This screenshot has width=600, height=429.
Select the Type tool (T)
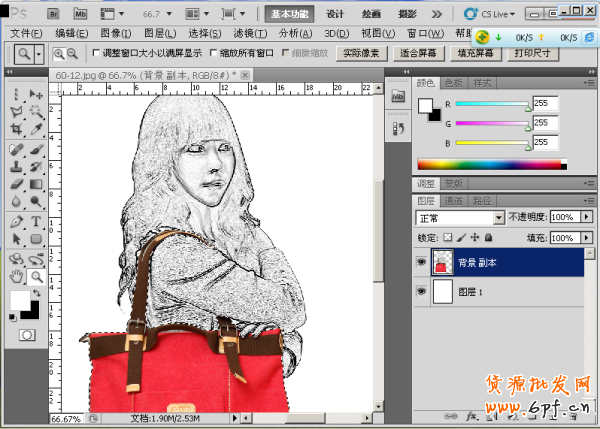click(x=36, y=221)
